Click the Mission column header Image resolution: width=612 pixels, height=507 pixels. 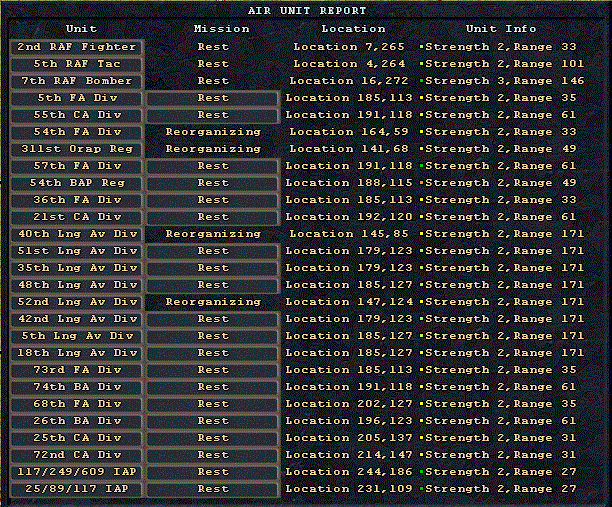pyautogui.click(x=221, y=29)
